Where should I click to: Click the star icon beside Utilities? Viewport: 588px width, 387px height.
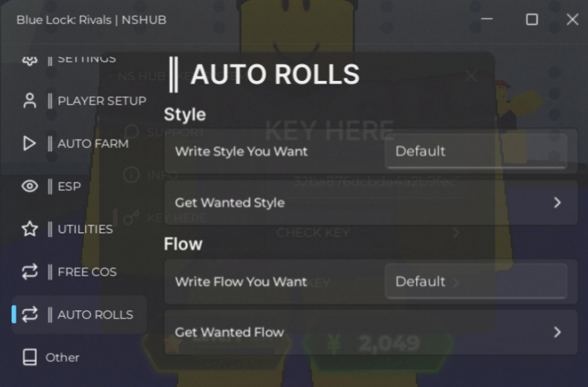[30, 229]
